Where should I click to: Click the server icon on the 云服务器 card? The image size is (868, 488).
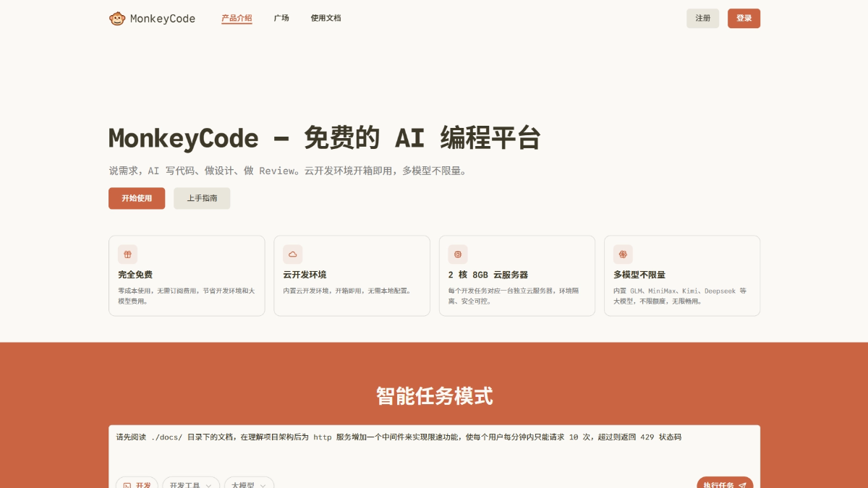coord(457,254)
